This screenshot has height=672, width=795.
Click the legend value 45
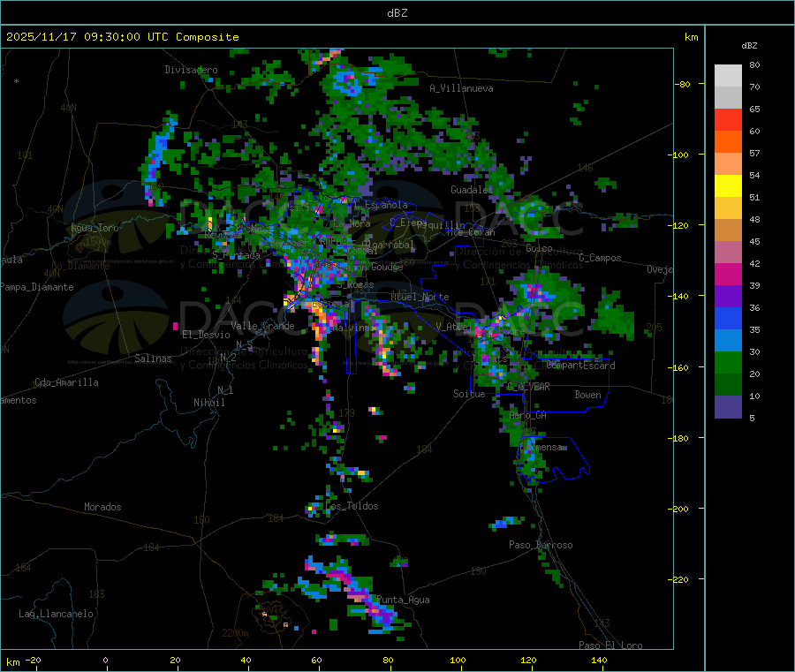pos(754,241)
